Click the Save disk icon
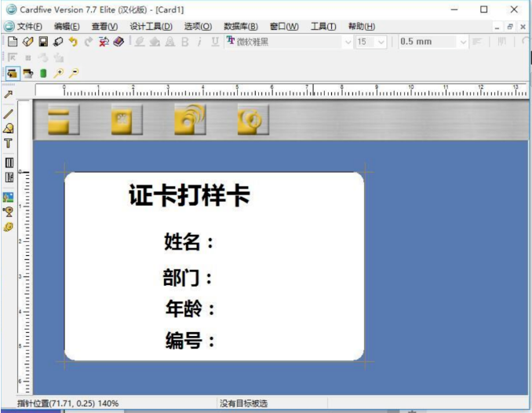Viewport: 532px width, 413px height. (x=43, y=42)
